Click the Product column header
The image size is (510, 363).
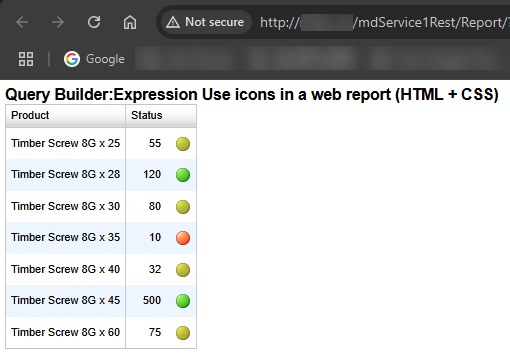[x=65, y=116]
